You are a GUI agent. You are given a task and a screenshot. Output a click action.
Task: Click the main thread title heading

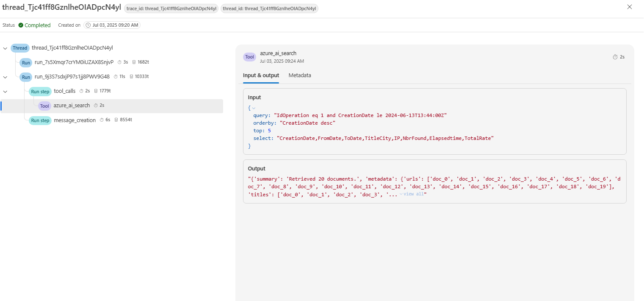coord(62,7)
